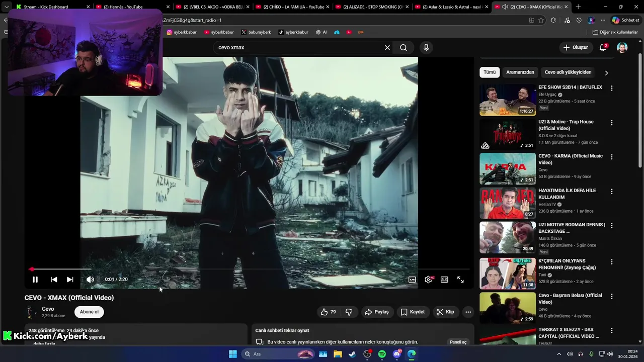Open the Sohbet et Copilot button
The image size is (644, 362).
(x=625, y=20)
